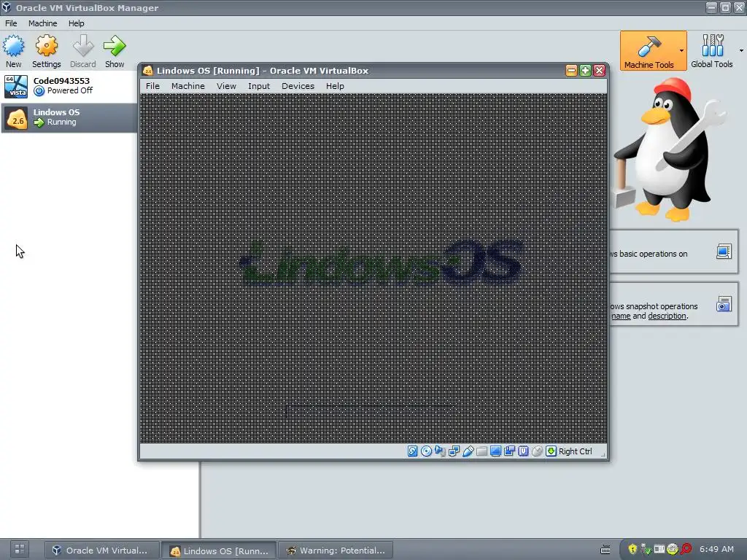
Task: Switch to Lindows OS [Running] taskbar entry
Action: (x=219, y=551)
